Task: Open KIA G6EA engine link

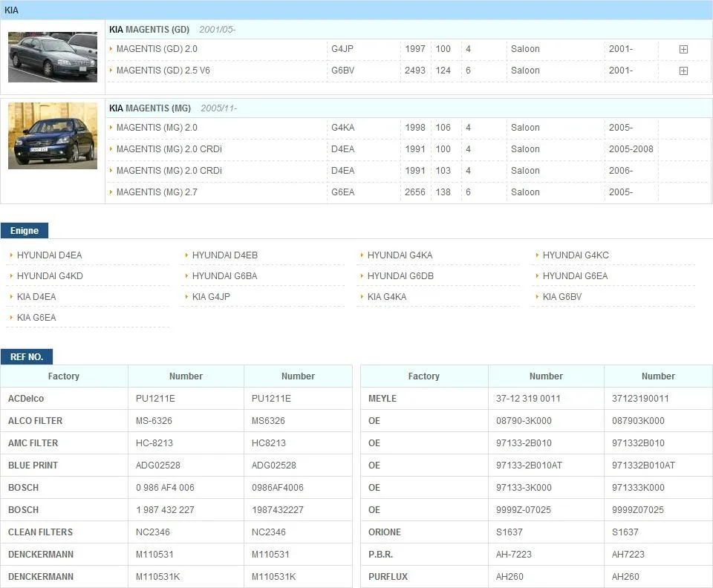Action: (36, 318)
